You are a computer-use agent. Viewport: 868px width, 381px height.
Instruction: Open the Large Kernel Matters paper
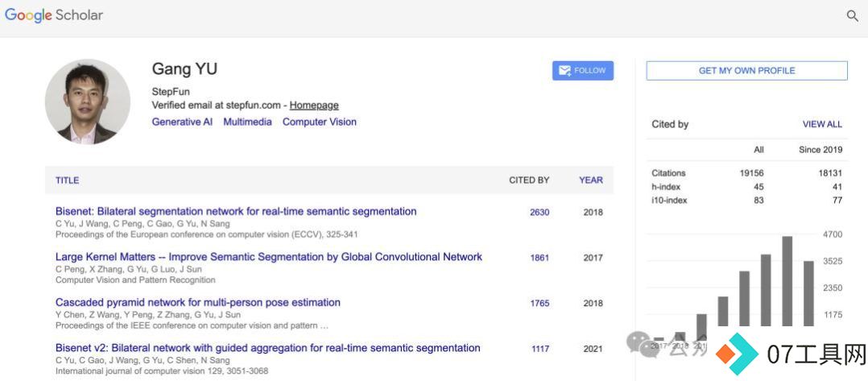click(268, 257)
